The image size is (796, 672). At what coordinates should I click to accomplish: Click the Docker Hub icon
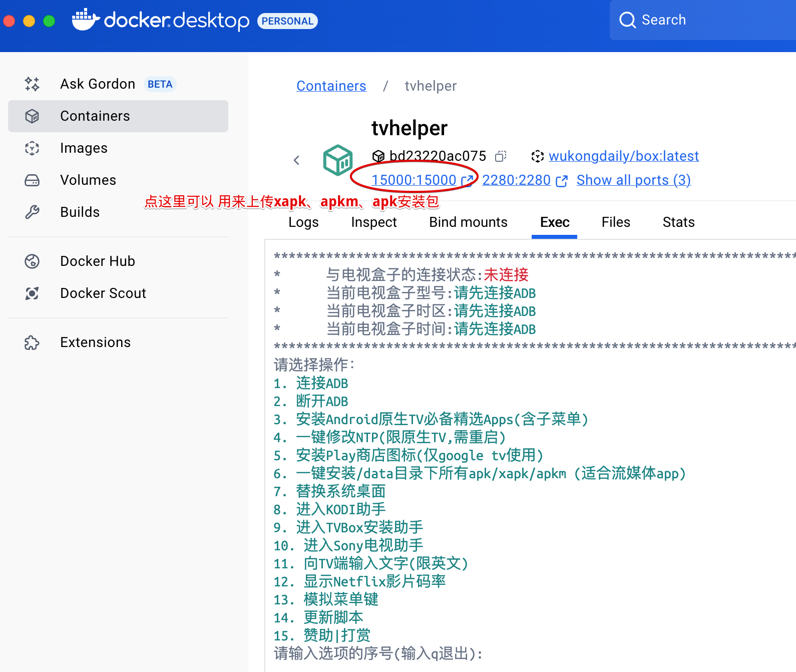click(32, 261)
